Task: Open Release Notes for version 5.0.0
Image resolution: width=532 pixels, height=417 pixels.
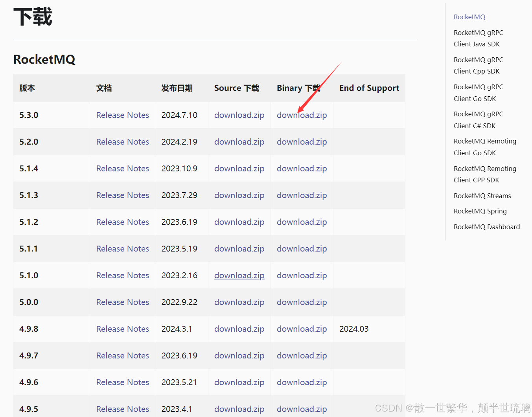Action: coord(123,302)
